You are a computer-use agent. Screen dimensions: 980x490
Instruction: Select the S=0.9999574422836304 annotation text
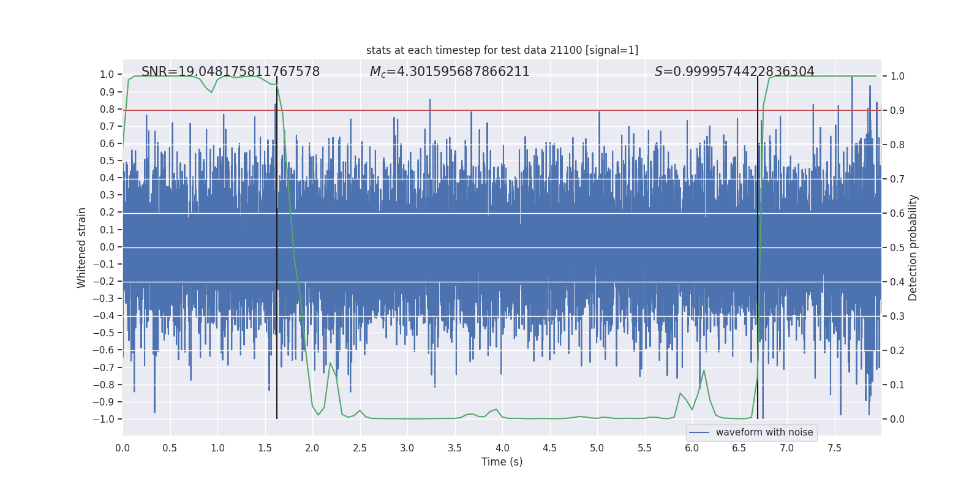click(x=734, y=72)
